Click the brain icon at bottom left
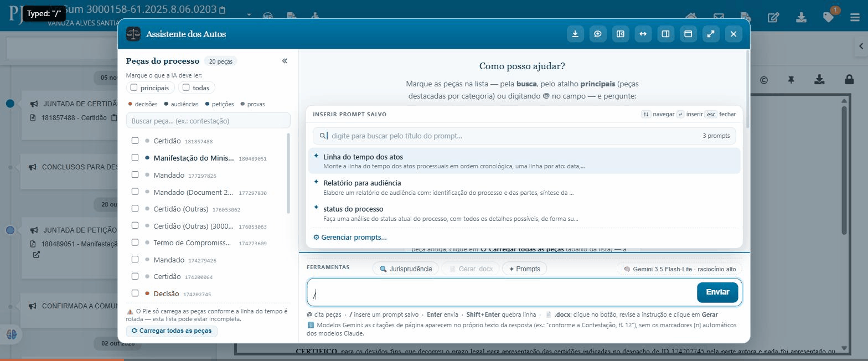Screen dimensions: 868x361 pyautogui.click(x=12, y=334)
